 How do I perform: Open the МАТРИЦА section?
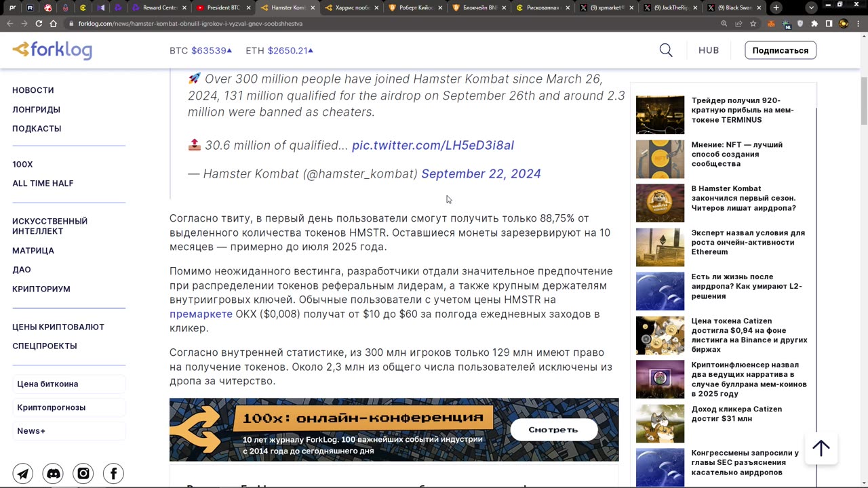tap(33, 250)
